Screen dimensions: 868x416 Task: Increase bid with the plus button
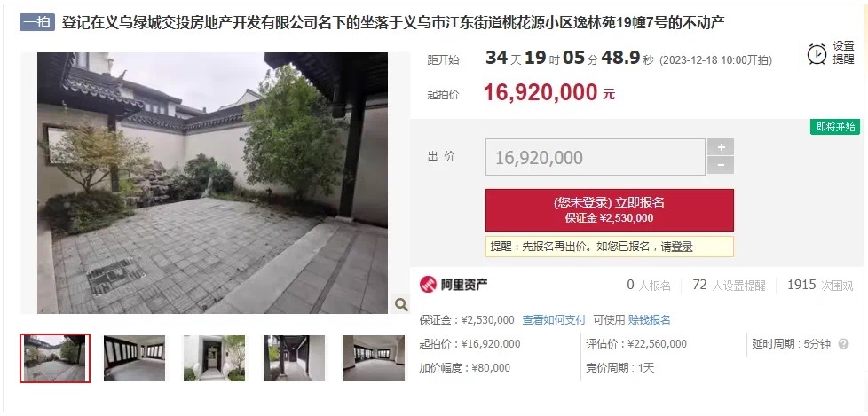(x=721, y=147)
